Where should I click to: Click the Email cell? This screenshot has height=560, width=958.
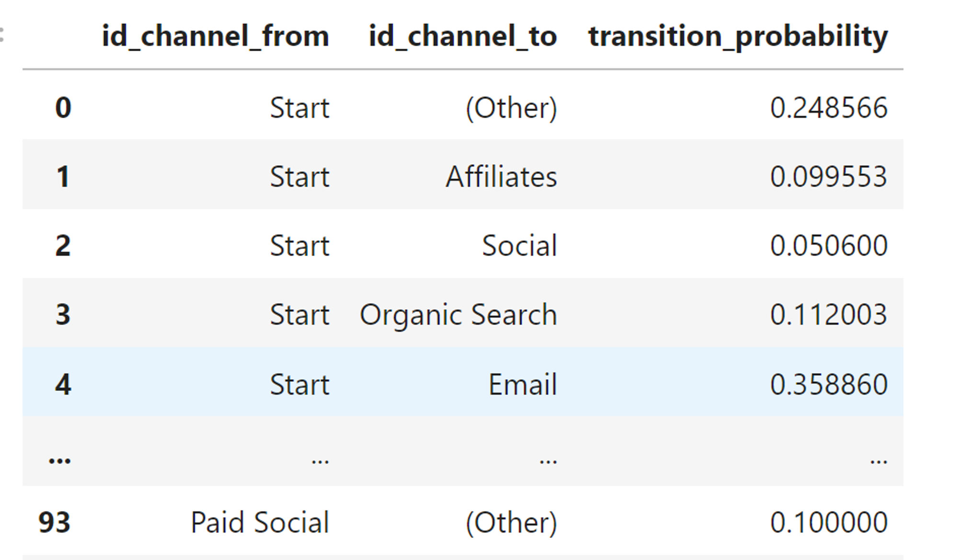point(523,384)
